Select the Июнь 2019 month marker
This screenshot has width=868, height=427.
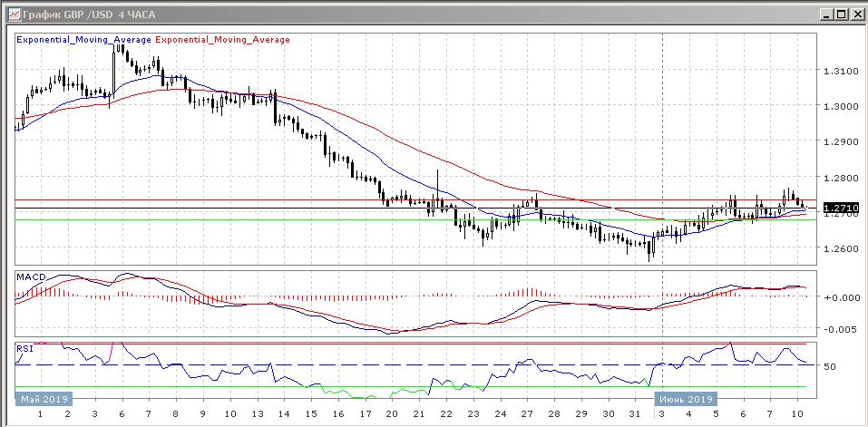pos(687,398)
